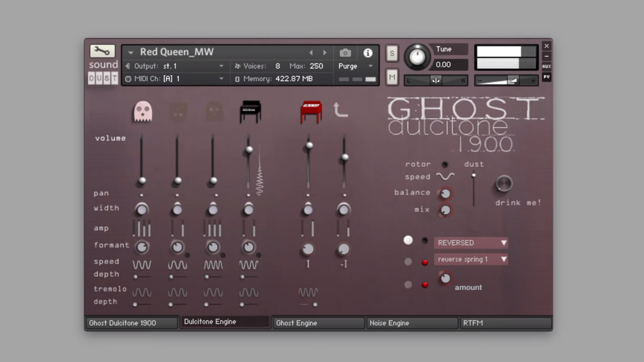Click the camera snapshot icon
644x362 pixels.
346,53
